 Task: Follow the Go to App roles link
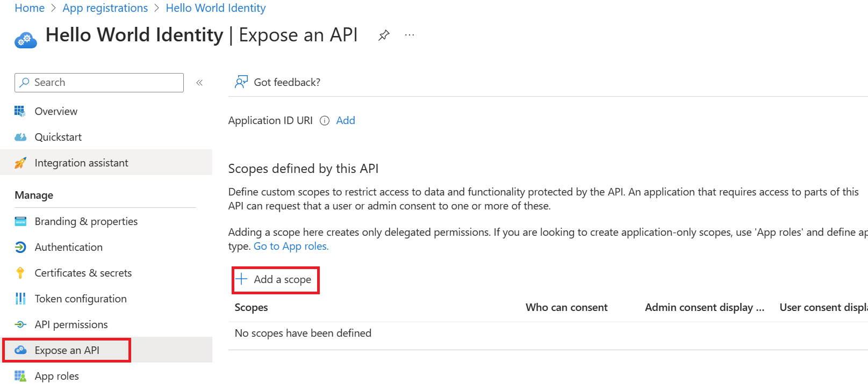click(291, 246)
